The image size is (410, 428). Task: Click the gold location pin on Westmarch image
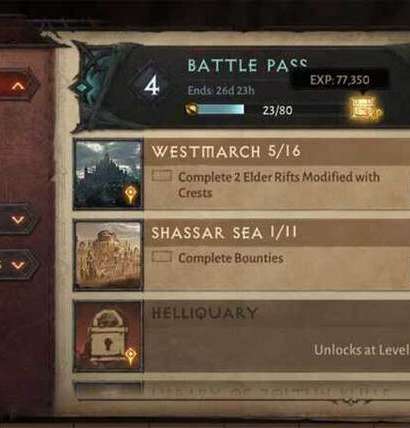[130, 194]
